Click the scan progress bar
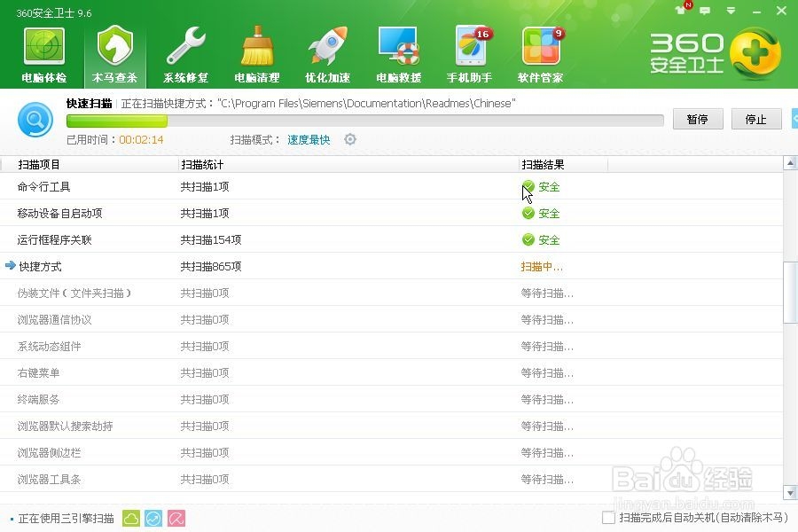The height and width of the screenshot is (532, 798). click(x=365, y=121)
